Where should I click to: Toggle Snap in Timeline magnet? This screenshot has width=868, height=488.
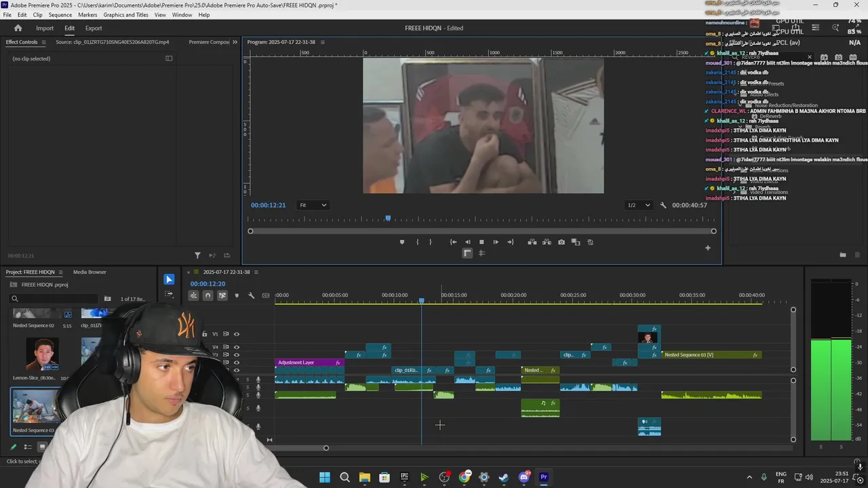pos(208,296)
